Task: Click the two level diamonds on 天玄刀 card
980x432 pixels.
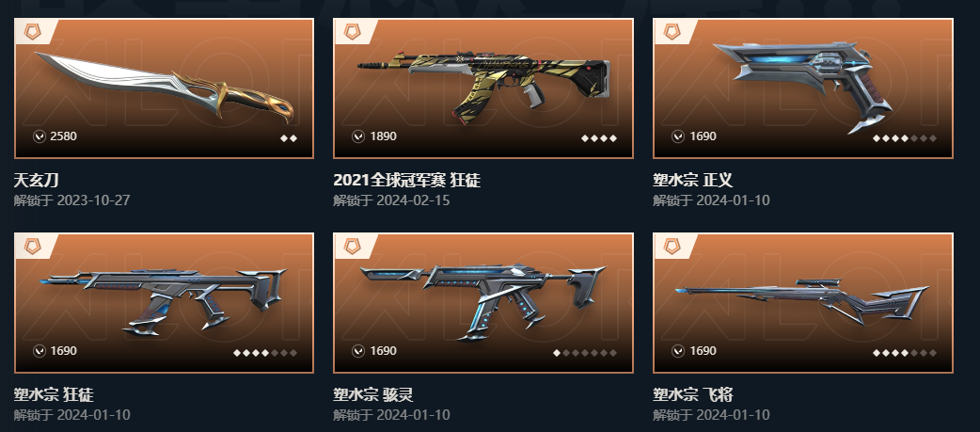Action: [x=289, y=138]
